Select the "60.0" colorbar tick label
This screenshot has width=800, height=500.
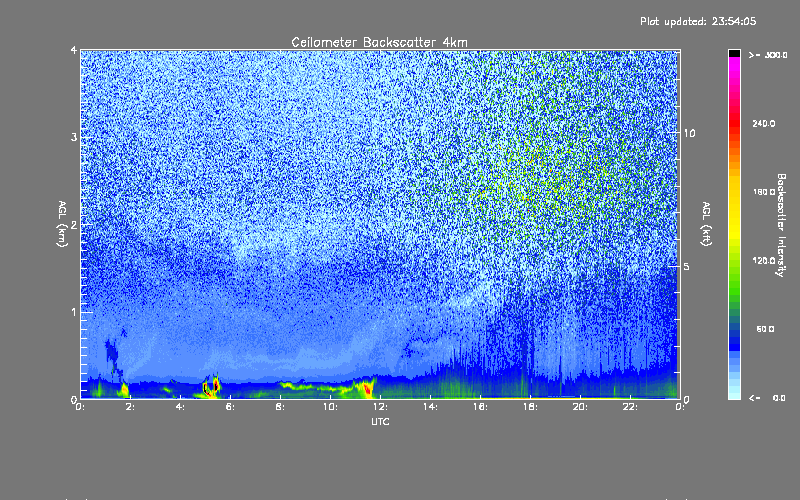765,329
